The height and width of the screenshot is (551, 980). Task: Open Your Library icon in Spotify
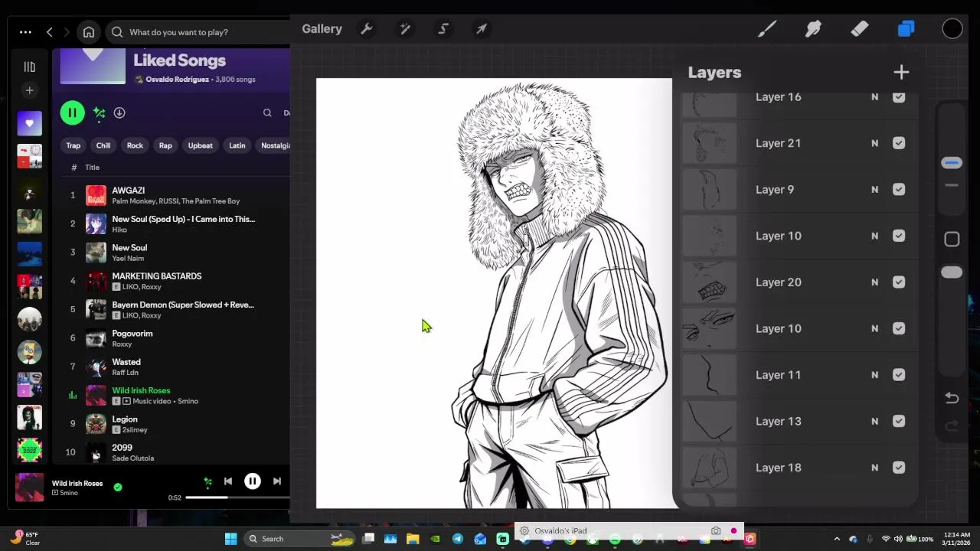point(29,67)
